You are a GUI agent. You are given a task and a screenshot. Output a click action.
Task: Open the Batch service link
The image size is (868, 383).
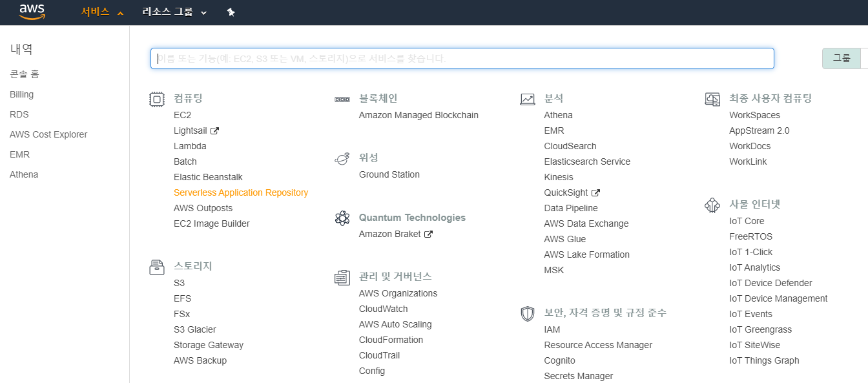[x=185, y=161]
